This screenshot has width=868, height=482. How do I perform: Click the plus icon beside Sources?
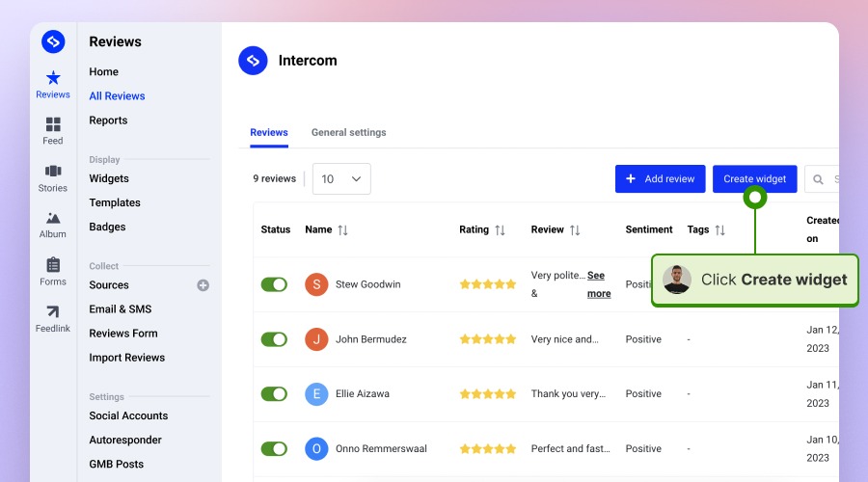(x=203, y=285)
